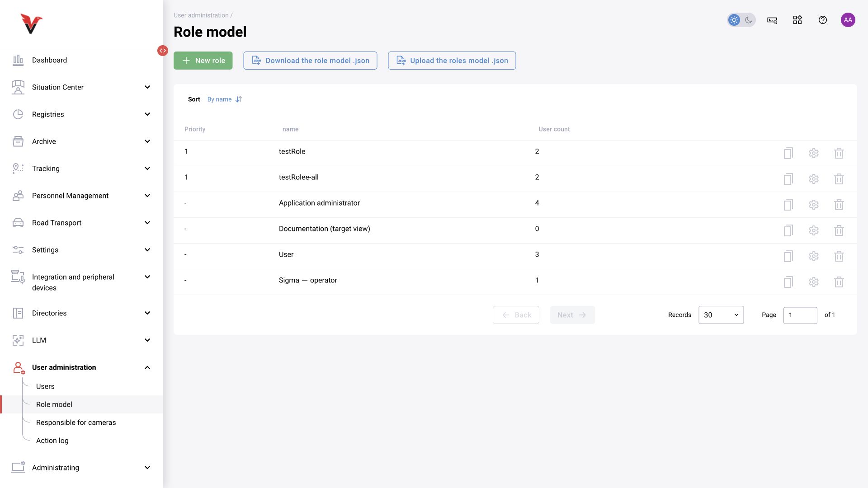Expand the Administrating section
The image size is (868, 488).
pos(81,468)
